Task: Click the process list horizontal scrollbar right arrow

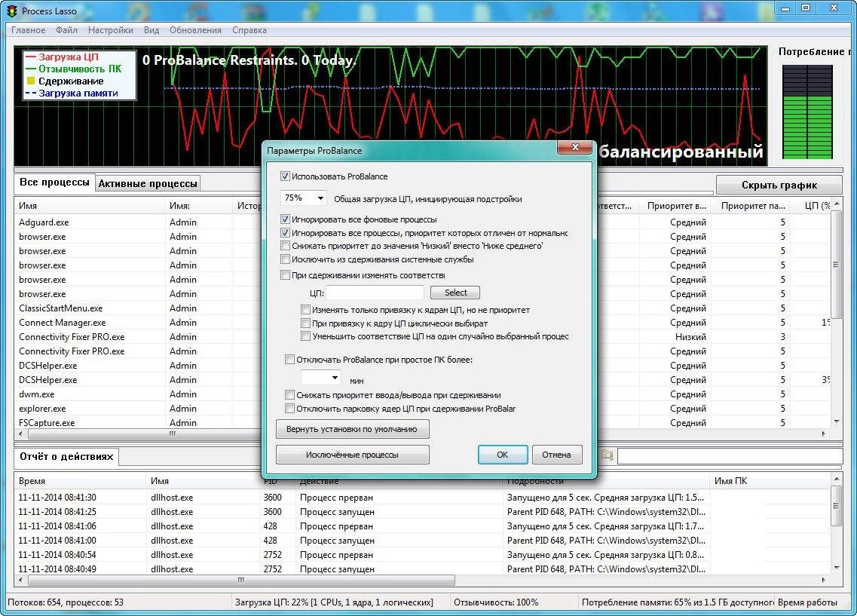Action: tap(824, 434)
